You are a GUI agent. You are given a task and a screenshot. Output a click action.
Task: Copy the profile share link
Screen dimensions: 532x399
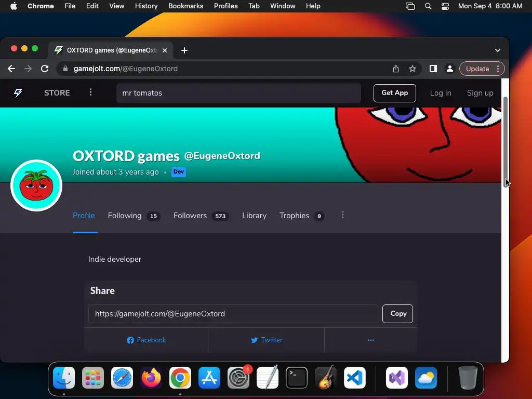click(x=397, y=313)
